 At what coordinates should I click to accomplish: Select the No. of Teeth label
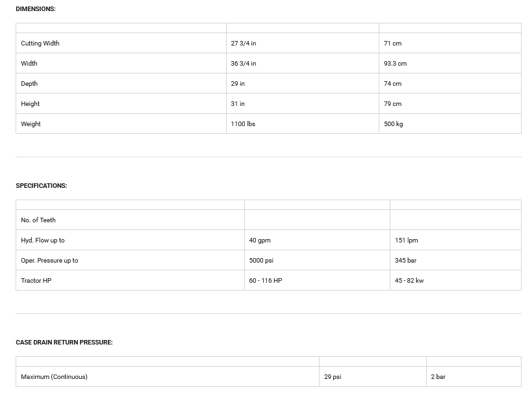pos(38,220)
